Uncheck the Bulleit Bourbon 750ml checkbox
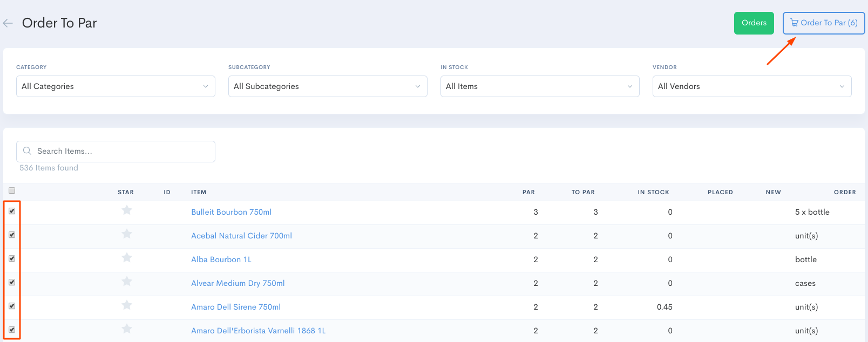This screenshot has width=868, height=342. (12, 211)
